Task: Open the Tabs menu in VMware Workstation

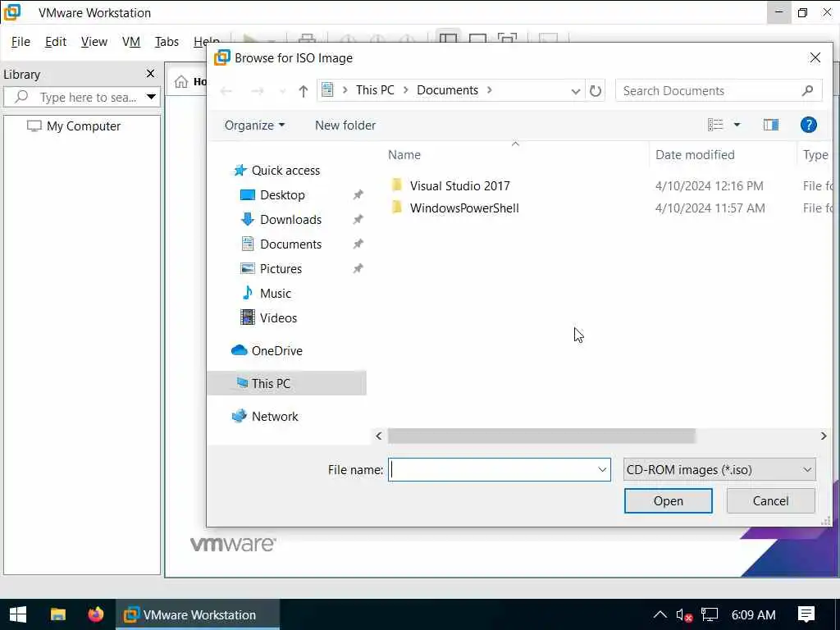Action: coord(167,42)
